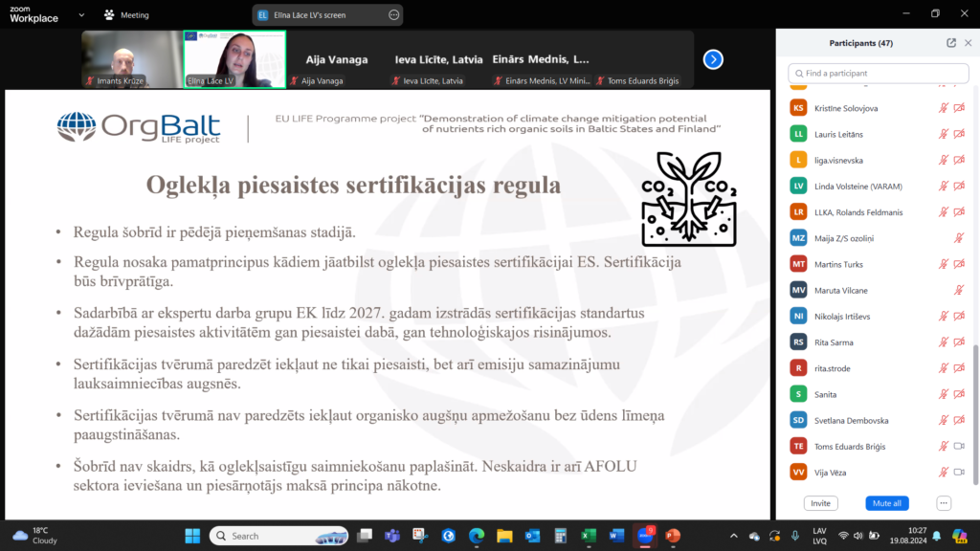
Task: Open Outlook from taskbar
Action: coord(532,536)
